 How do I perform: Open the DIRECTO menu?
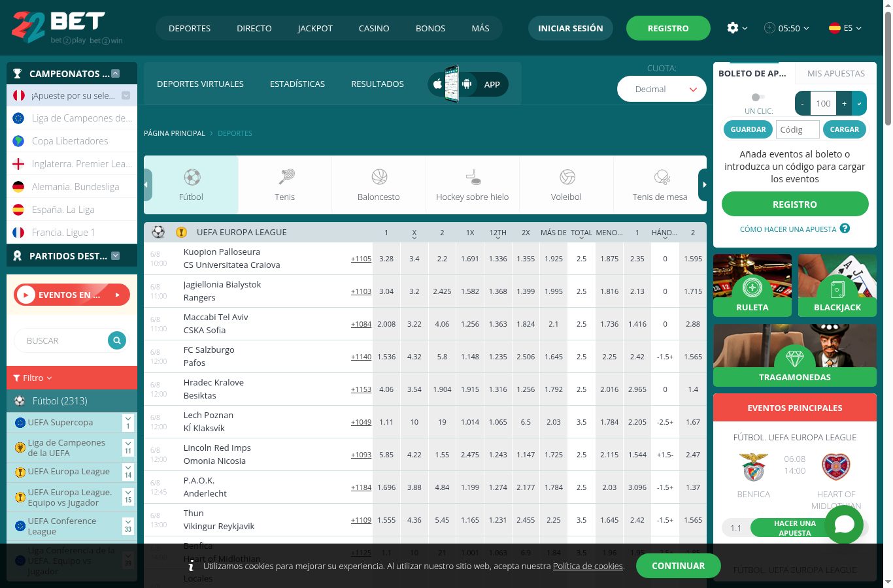tap(254, 28)
